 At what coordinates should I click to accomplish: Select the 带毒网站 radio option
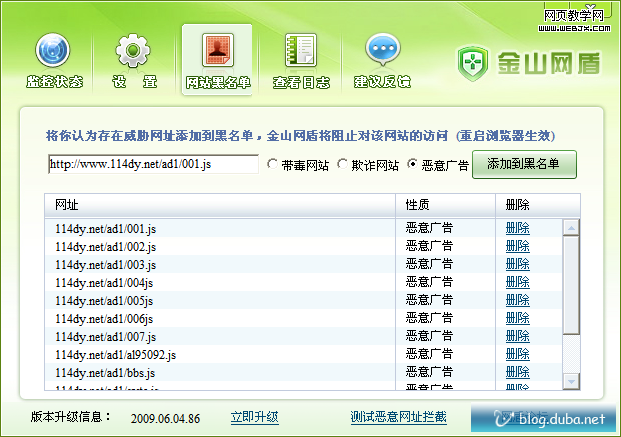[x=273, y=164]
